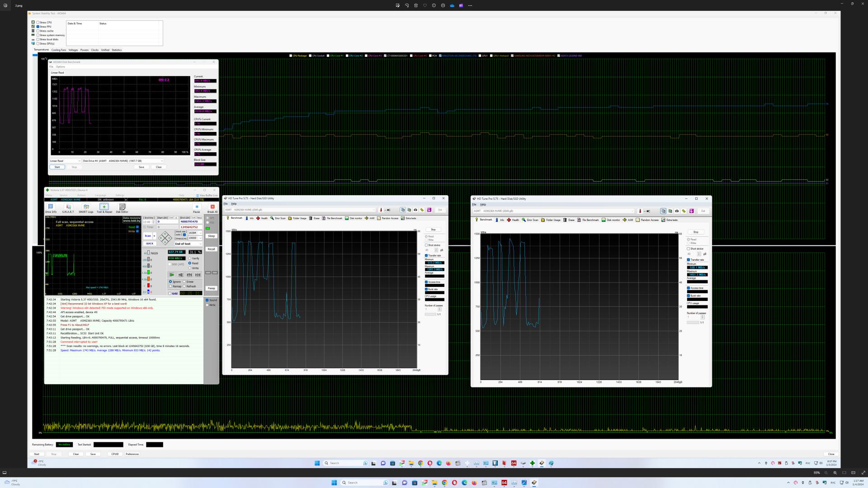This screenshot has width=868, height=488.
Task: Click the CPUID button in AIDA64
Action: click(x=115, y=454)
